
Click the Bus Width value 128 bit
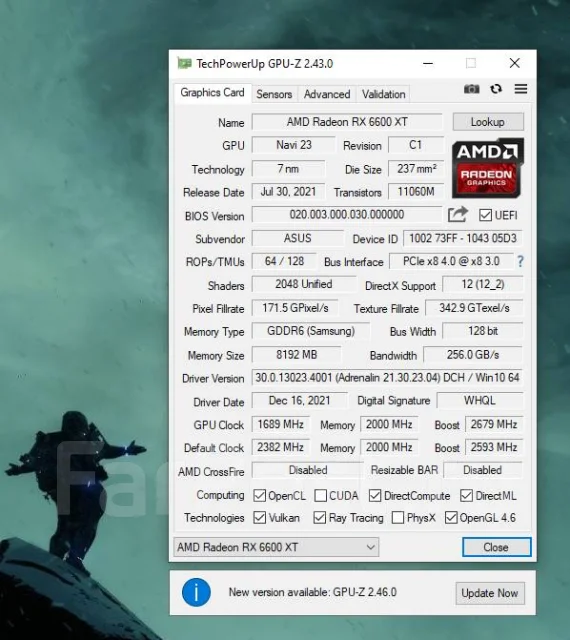pos(483,331)
